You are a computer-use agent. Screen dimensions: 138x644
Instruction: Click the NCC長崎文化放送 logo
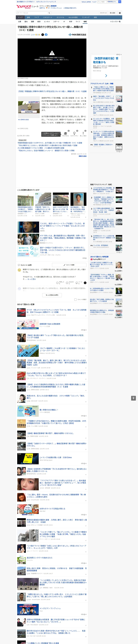77,35
